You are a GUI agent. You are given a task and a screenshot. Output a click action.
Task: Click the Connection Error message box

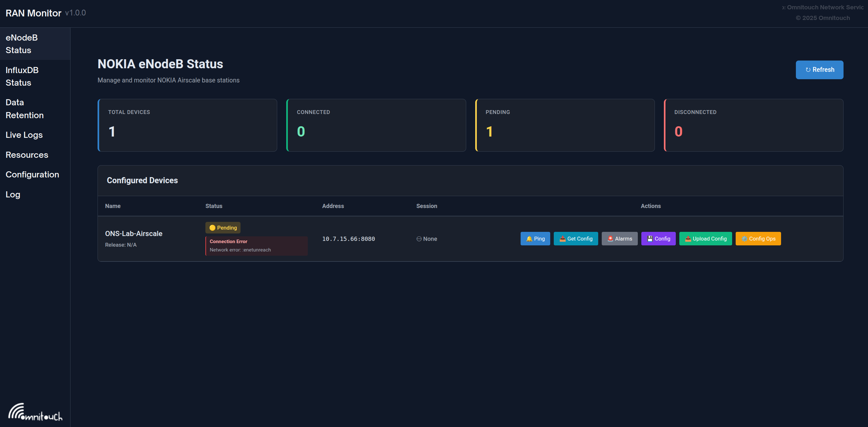click(256, 246)
